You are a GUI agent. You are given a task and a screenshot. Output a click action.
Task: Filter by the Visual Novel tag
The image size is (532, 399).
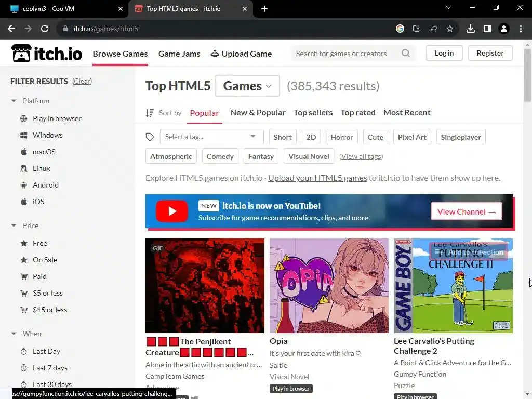click(x=309, y=156)
